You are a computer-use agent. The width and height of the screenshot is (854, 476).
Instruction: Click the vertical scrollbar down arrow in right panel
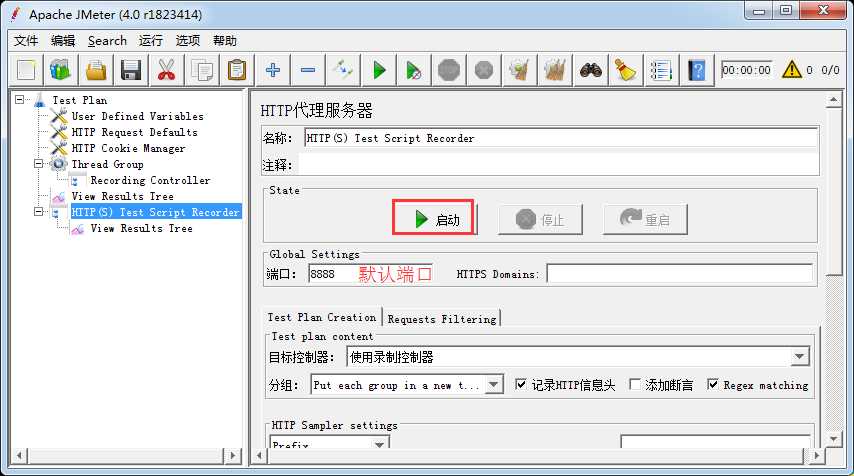[833, 438]
